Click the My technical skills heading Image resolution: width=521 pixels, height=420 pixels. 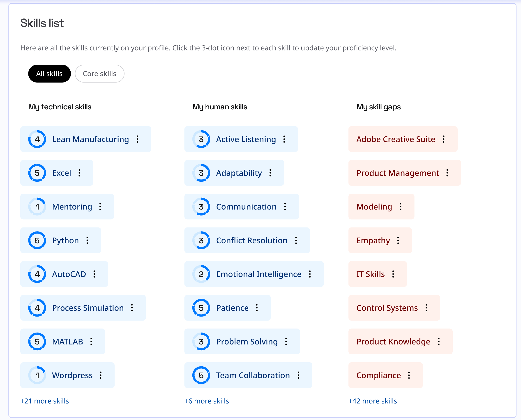coord(60,107)
